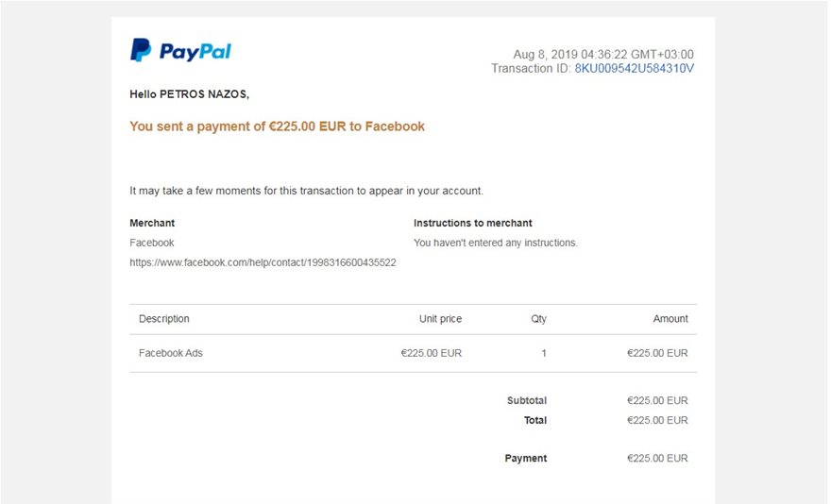Click the Aug 8, 2019 timestamp
Viewport: 831px width, 504px height.
[602, 55]
